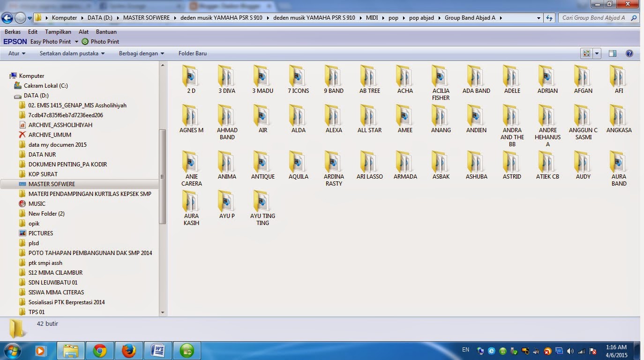Select the ALEXA folder

[x=334, y=119]
